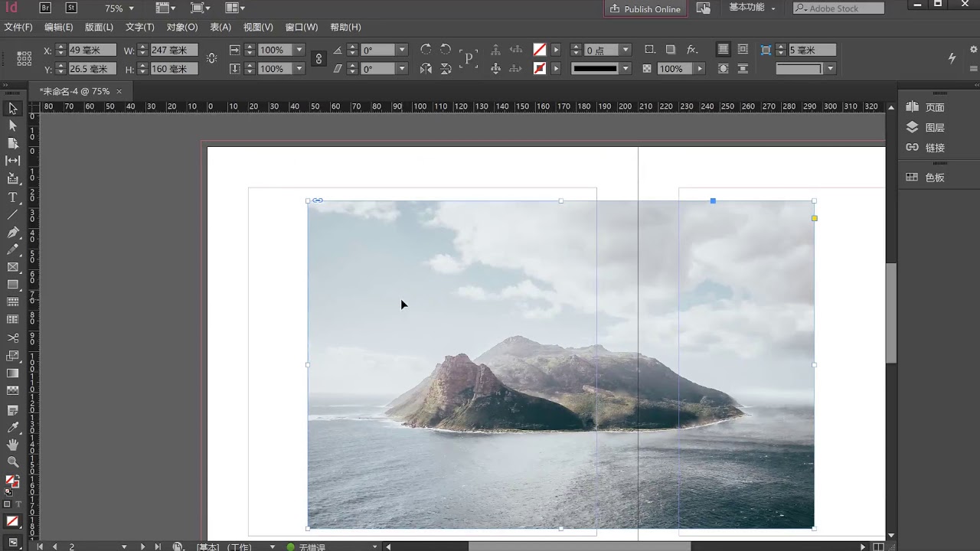The height and width of the screenshot is (551, 980).
Task: Open the 文字(T) menu
Action: pyautogui.click(x=139, y=27)
